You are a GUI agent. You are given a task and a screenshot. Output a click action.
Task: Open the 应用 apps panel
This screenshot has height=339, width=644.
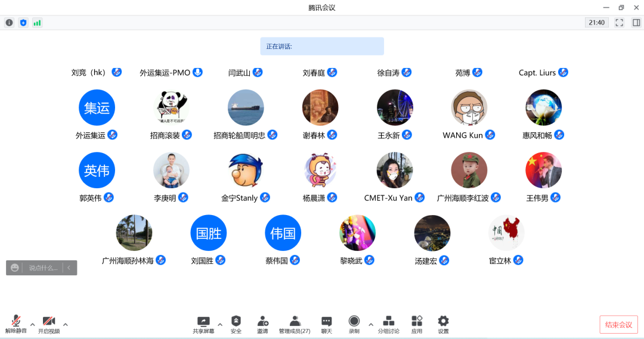pyautogui.click(x=416, y=324)
